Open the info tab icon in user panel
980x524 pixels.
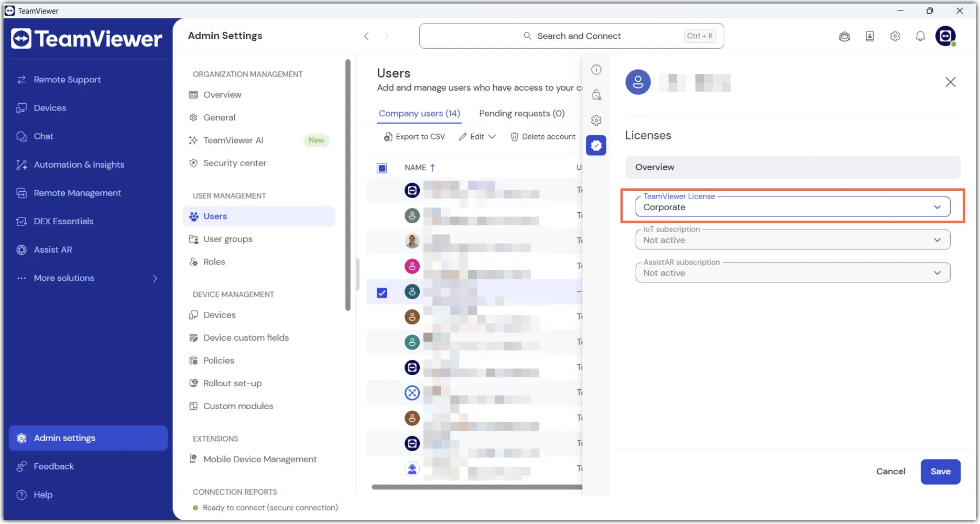[596, 70]
